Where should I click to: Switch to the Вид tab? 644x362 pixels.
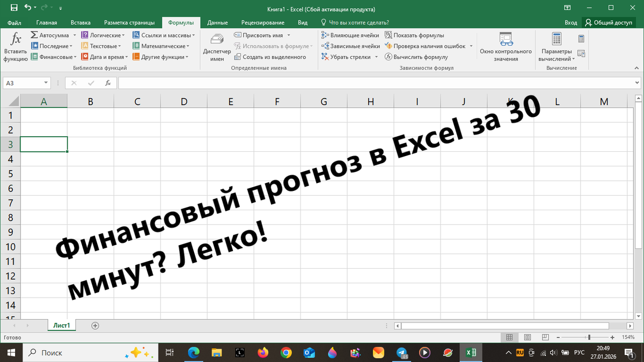303,23
